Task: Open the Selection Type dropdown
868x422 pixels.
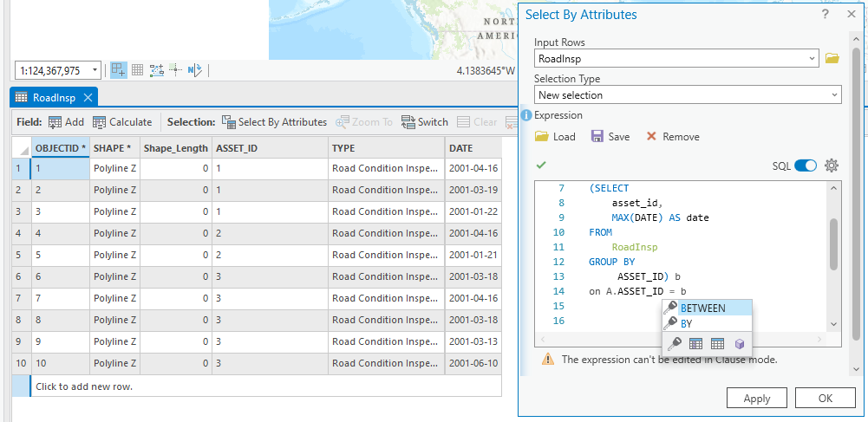Action: 834,95
